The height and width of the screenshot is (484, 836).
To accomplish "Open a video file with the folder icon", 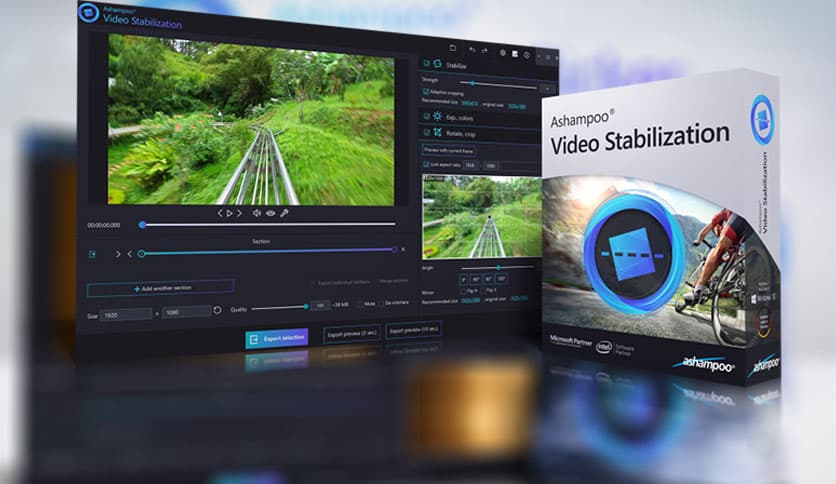I will pos(453,47).
